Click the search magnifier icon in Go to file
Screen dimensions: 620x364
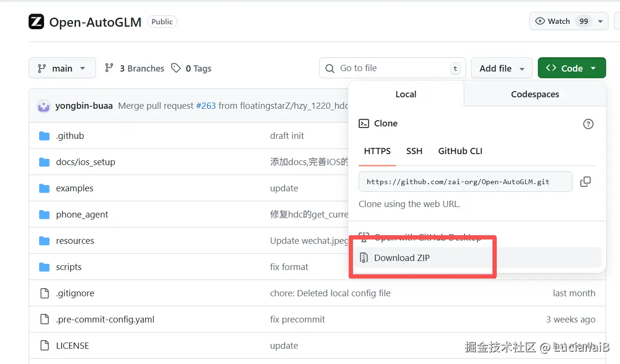(x=330, y=69)
